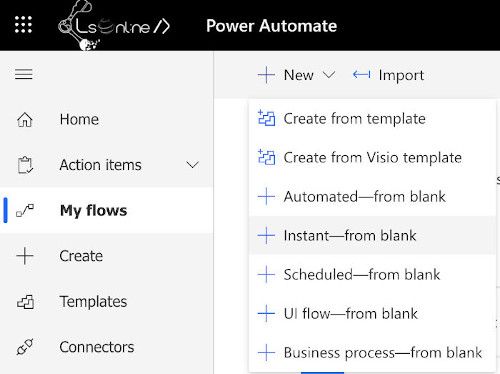
Task: Click the Import button
Action: 388,75
